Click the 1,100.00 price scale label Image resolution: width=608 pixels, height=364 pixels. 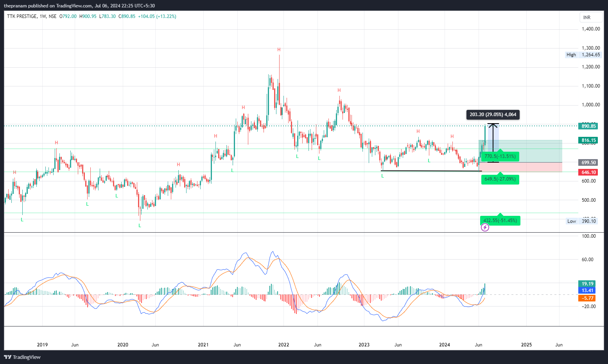tap(591, 86)
